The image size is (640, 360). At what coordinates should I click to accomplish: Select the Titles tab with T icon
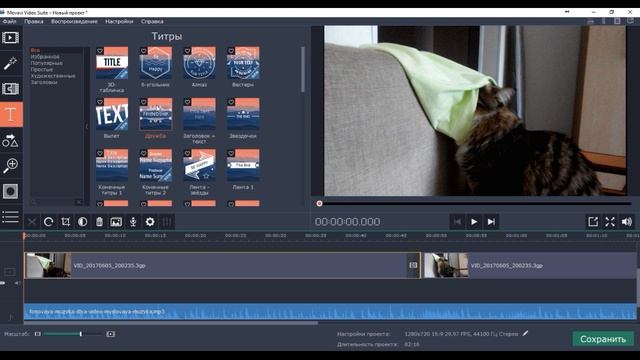(x=11, y=114)
